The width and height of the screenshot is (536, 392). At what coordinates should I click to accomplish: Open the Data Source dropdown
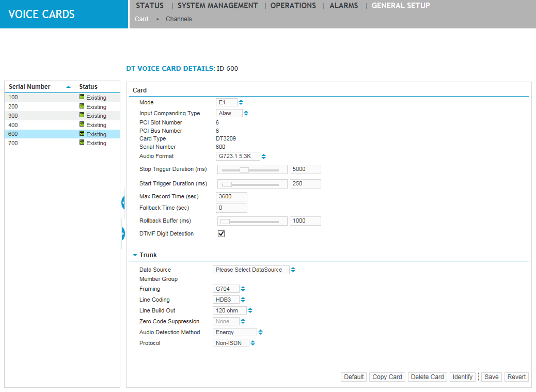(254, 270)
